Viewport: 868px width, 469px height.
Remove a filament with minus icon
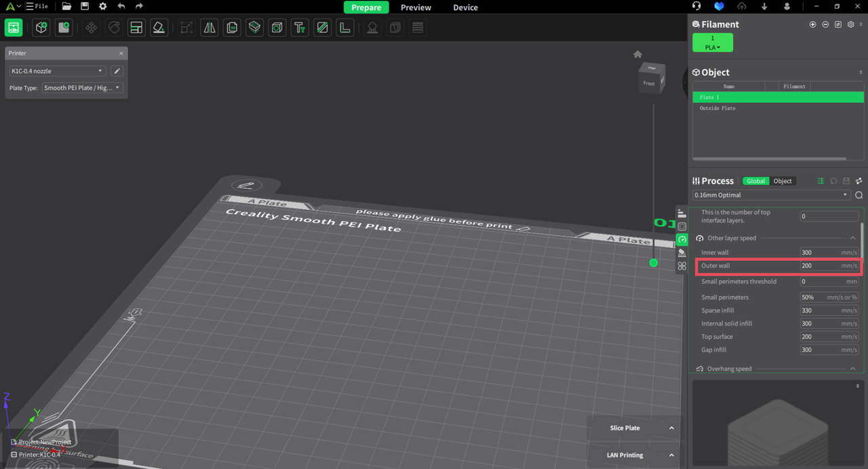[825, 24]
